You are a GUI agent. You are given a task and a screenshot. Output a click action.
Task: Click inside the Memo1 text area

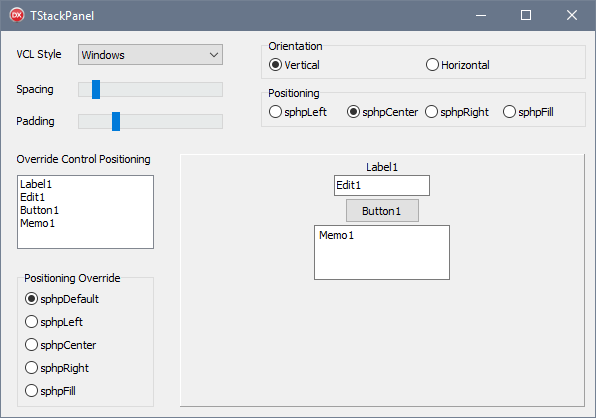[382, 252]
